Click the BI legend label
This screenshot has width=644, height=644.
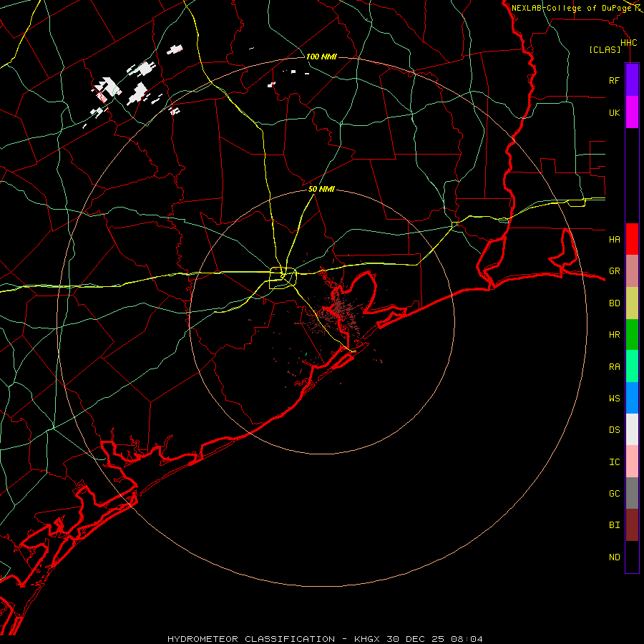click(x=614, y=525)
